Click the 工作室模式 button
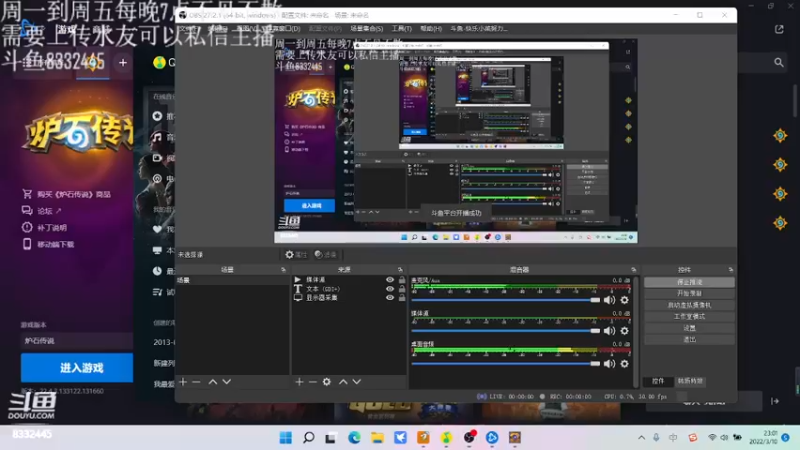The height and width of the screenshot is (450, 800). (689, 316)
